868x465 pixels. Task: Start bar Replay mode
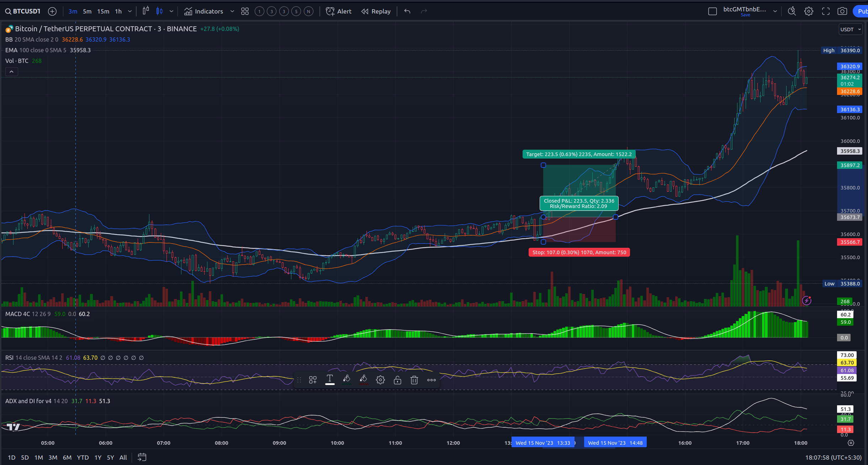[x=376, y=11]
